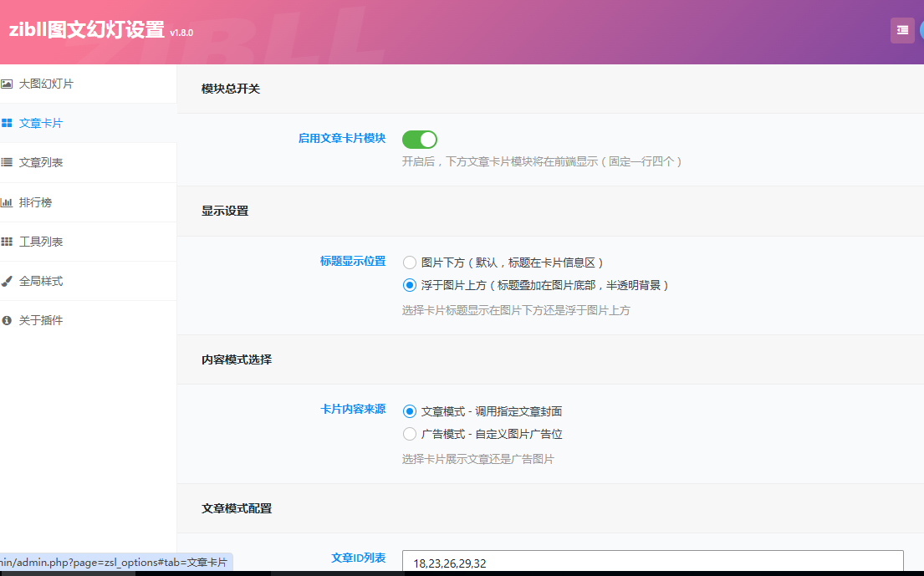This screenshot has width=924, height=576.
Task: Click the 标题显示位置 label
Action: [353, 262]
